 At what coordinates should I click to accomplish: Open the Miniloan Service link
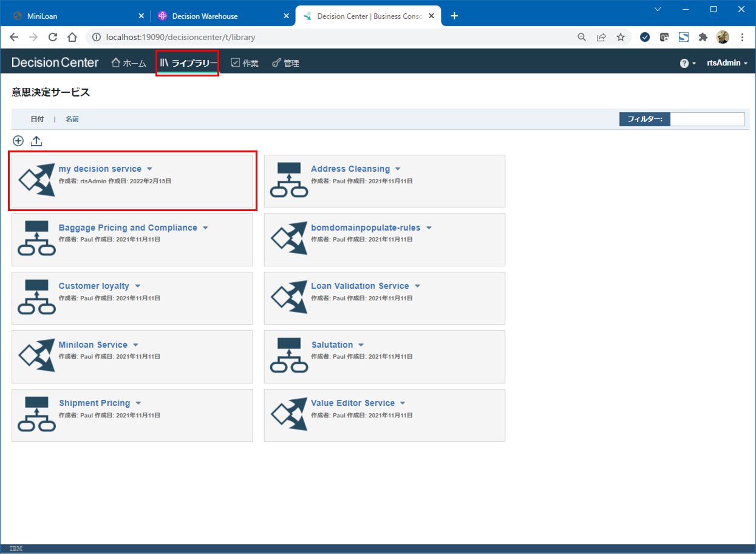click(x=93, y=345)
